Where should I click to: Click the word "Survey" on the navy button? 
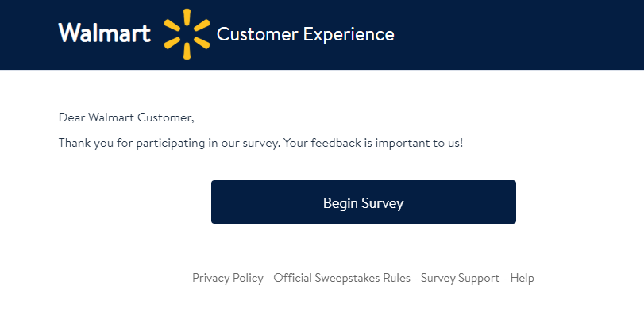coord(383,204)
